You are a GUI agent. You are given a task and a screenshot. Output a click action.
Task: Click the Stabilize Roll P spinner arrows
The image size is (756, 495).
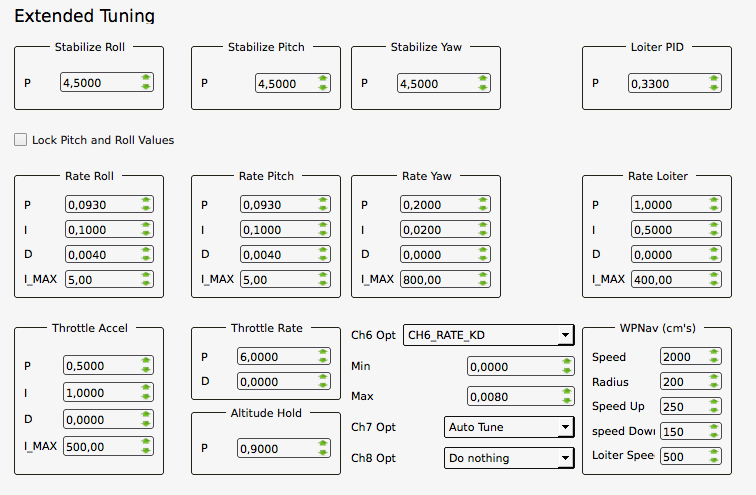[146, 83]
